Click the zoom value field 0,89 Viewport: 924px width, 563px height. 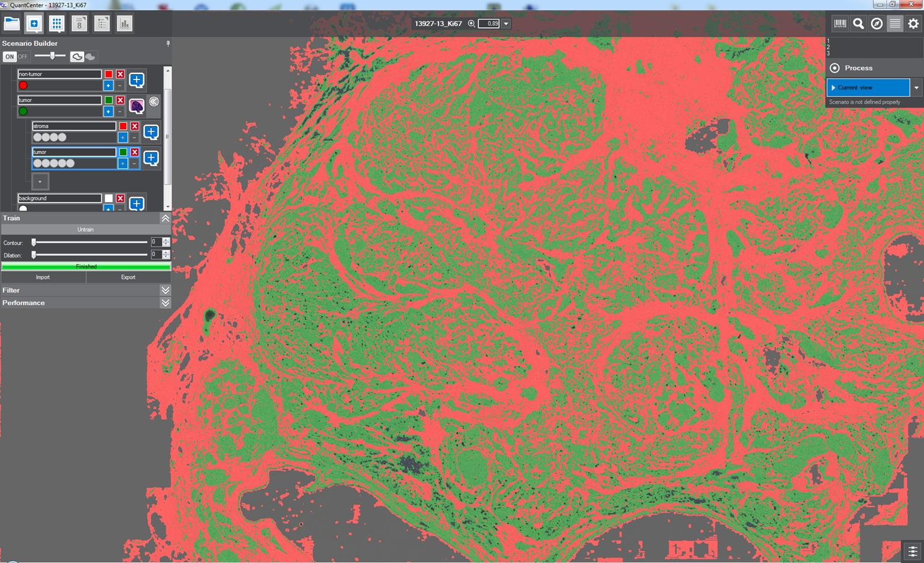tap(489, 23)
